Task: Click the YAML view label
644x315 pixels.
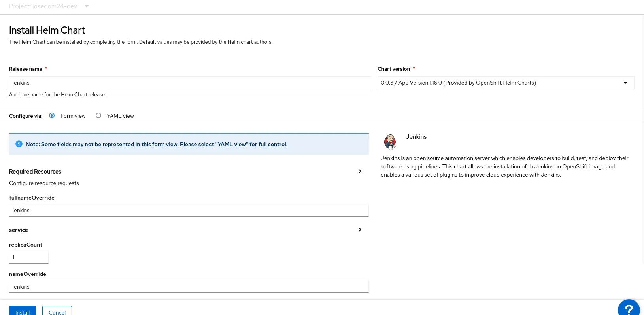Action: click(120, 116)
